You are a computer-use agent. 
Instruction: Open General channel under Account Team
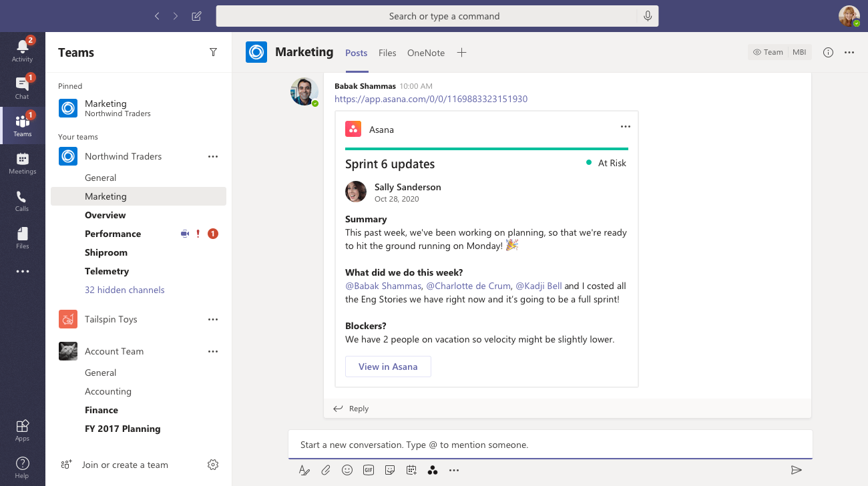coord(101,373)
